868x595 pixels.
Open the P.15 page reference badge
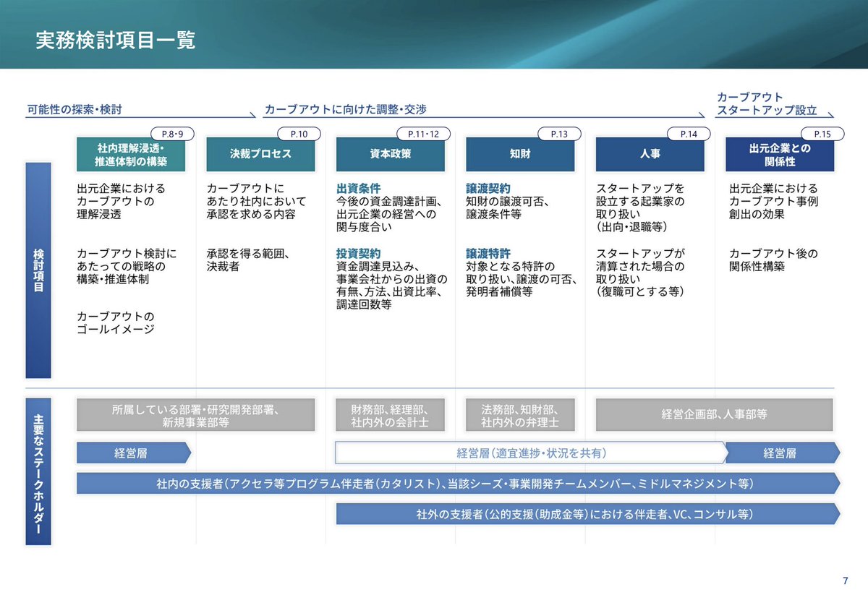[822, 134]
